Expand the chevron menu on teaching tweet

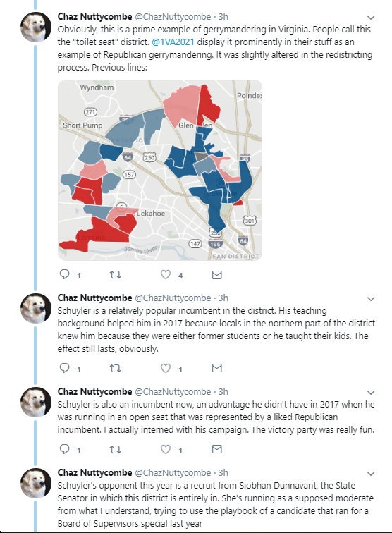click(371, 299)
